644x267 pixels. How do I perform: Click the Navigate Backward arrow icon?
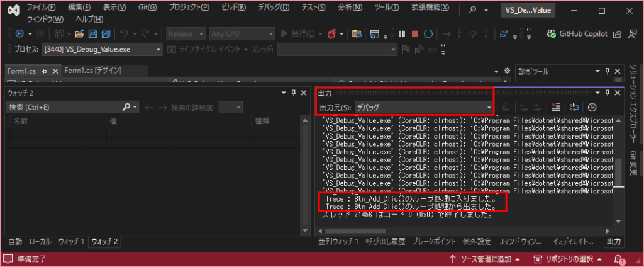coord(19,34)
